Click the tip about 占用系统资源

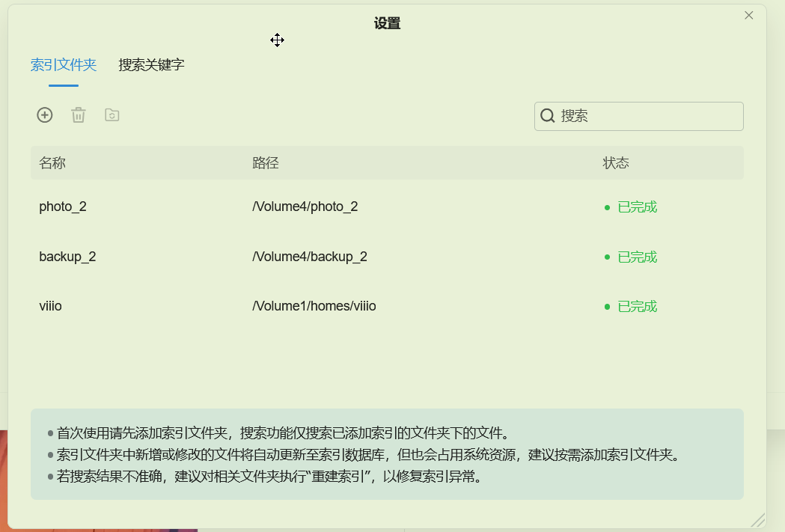click(367, 455)
